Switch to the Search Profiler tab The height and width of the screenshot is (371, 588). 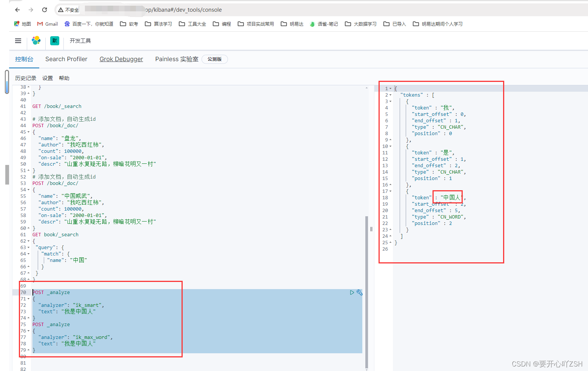66,59
